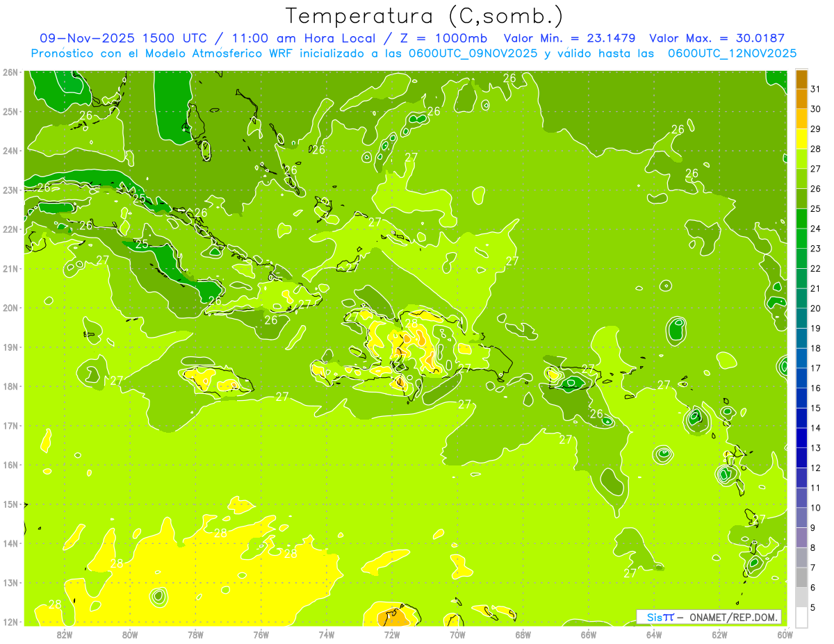834x644 pixels.
Task: Click the "0600UTC_12NOV2025" valid-until time
Action: (x=732, y=53)
